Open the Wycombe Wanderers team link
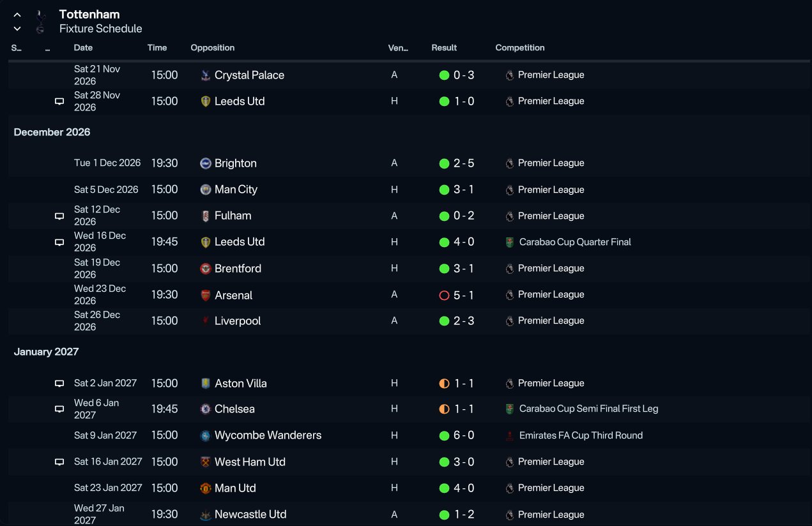The height and width of the screenshot is (526, 812). [268, 435]
